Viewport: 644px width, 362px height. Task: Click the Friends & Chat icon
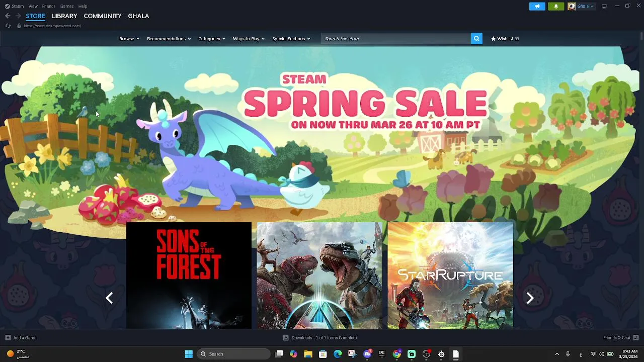click(x=636, y=338)
